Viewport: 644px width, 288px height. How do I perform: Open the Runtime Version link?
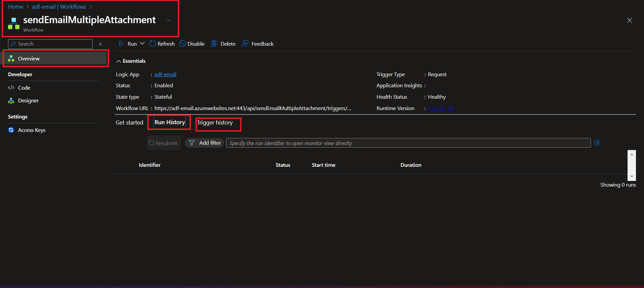pos(437,108)
